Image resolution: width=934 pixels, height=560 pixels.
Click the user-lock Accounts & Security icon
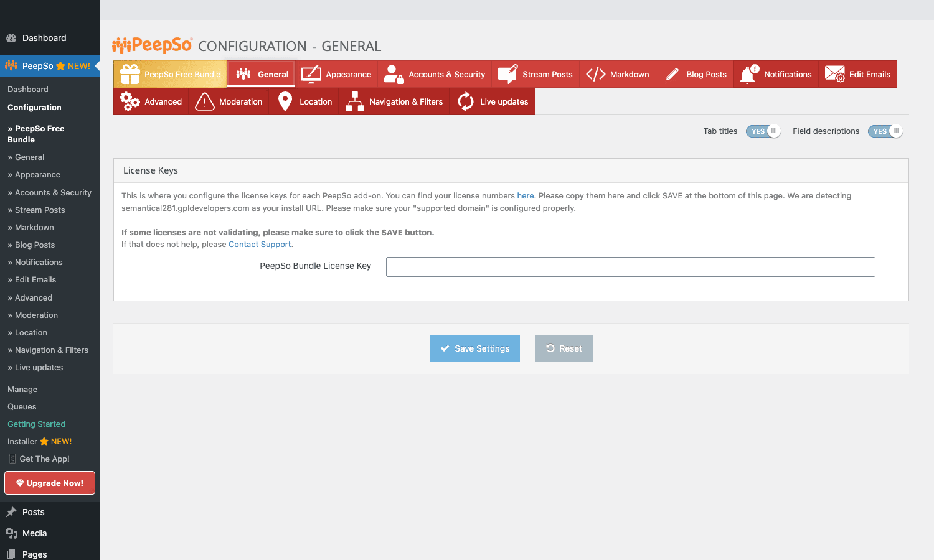[394, 74]
